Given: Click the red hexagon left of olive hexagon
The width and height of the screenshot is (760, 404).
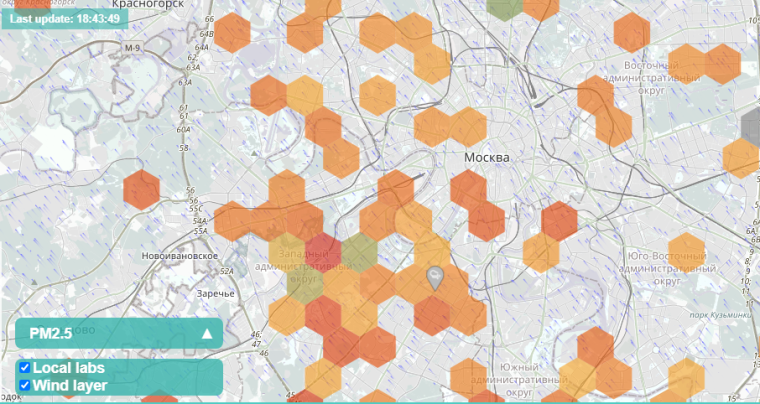Looking at the screenshot, I should 323,253.
